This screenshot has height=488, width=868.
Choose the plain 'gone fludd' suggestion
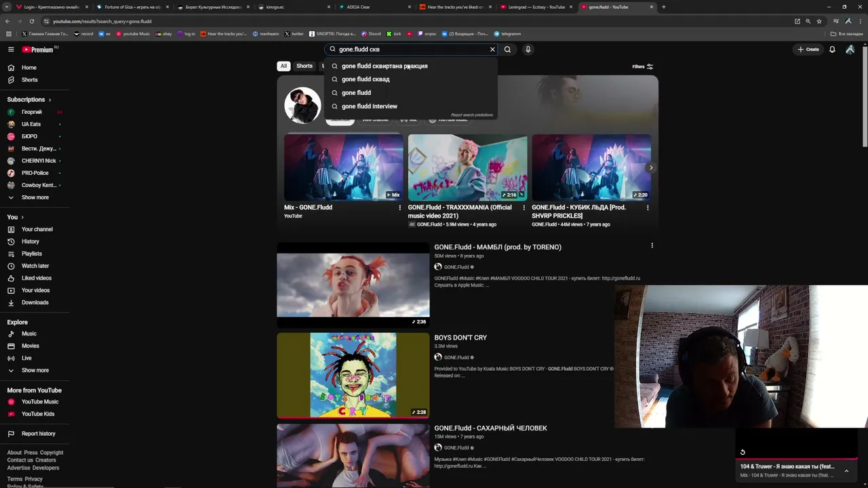pos(411,93)
